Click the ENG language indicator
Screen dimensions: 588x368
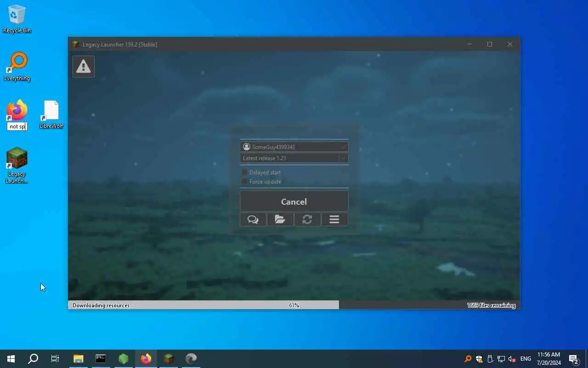coord(526,359)
